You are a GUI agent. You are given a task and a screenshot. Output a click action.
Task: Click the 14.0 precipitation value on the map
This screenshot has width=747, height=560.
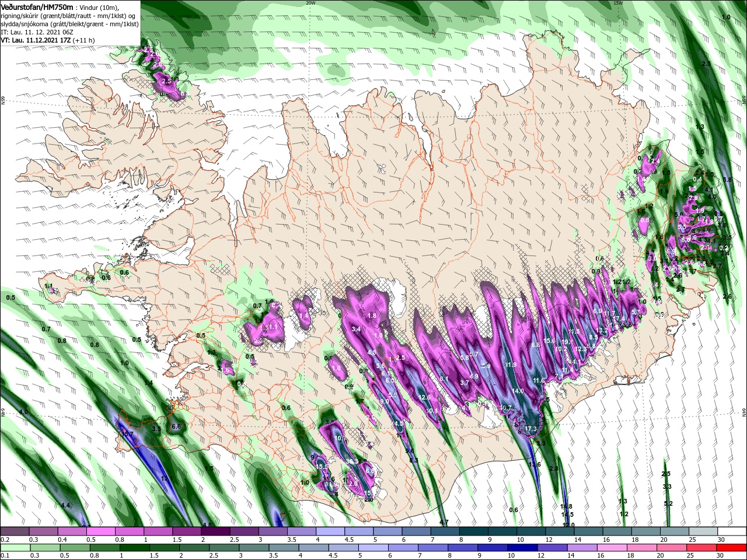coord(518,391)
